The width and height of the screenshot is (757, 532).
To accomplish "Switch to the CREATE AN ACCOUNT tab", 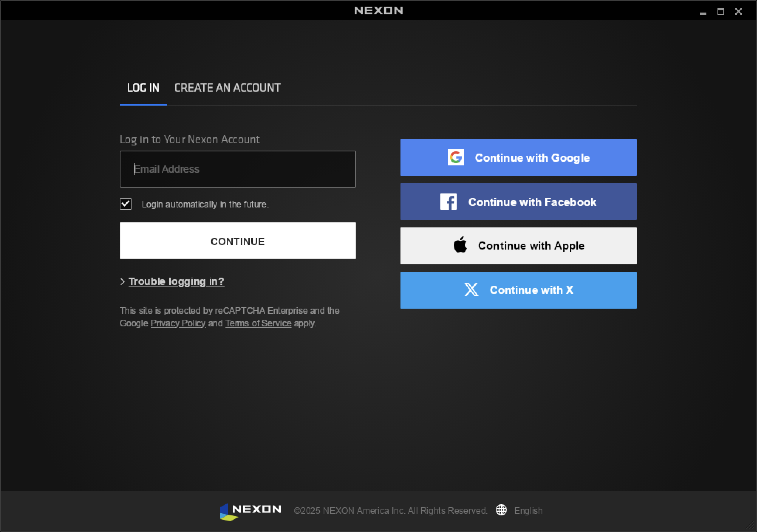I will pos(228,88).
